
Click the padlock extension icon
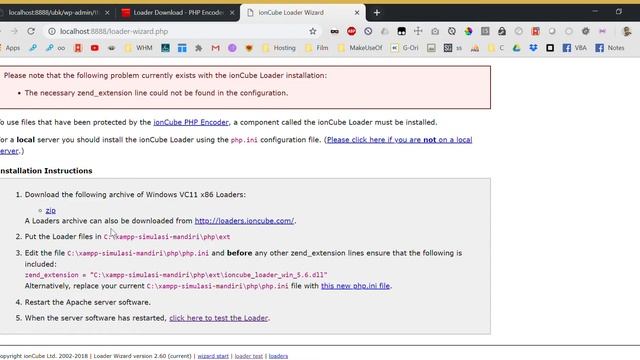tap(502, 31)
